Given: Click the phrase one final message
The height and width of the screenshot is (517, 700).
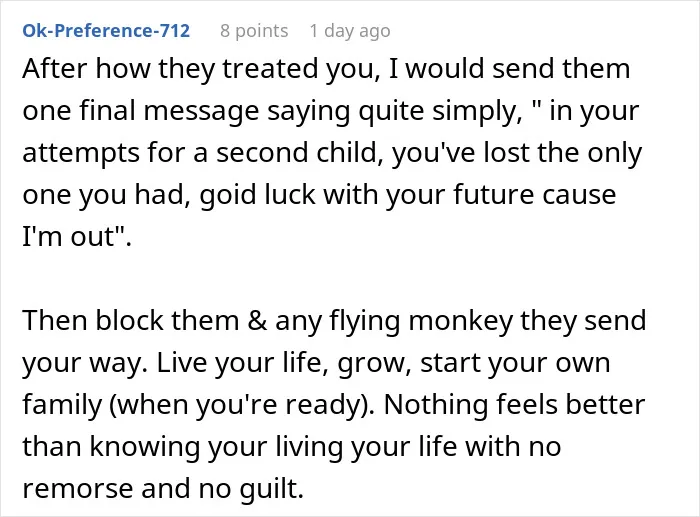Looking at the screenshot, I should click(x=141, y=110).
